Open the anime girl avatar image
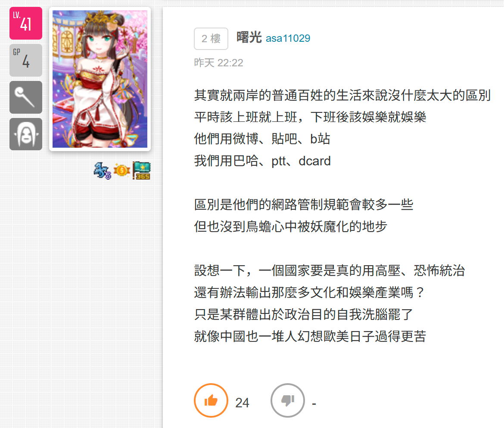The image size is (504, 428). [100, 79]
